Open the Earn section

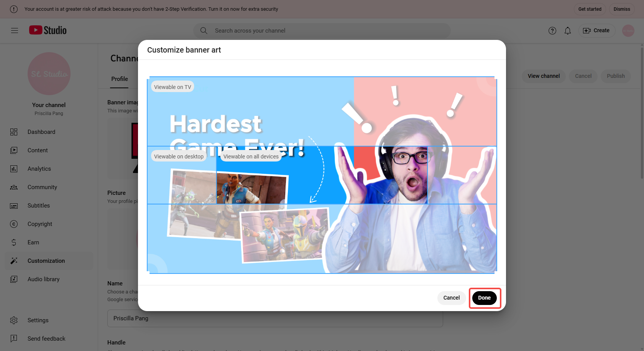pyautogui.click(x=33, y=242)
